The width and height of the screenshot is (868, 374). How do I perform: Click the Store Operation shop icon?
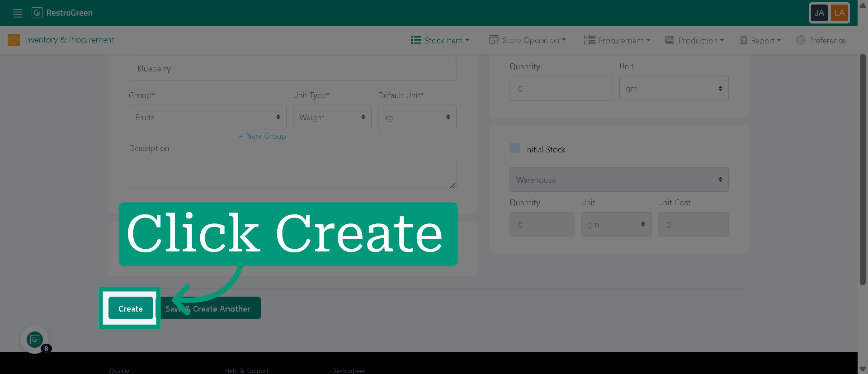[x=493, y=40]
